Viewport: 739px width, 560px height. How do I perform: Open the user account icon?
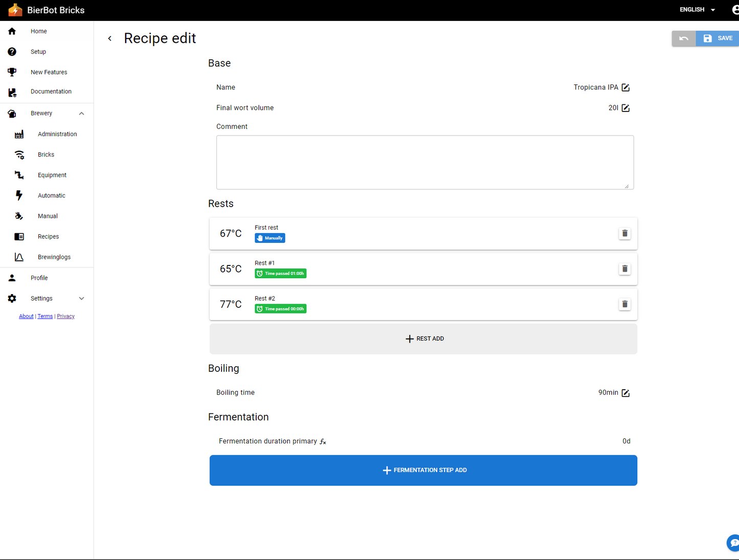tap(734, 10)
